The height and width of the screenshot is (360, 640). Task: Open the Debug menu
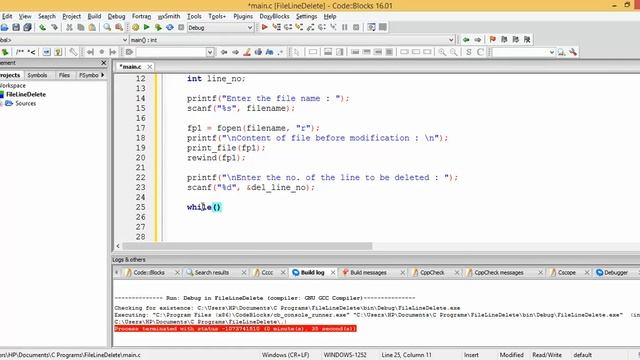(x=116, y=16)
